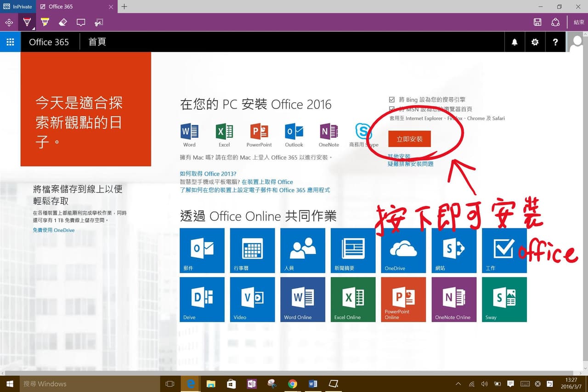Viewport: 588px width, 392px height.
Task: Select the yellow highlighter tool
Action: (45, 22)
